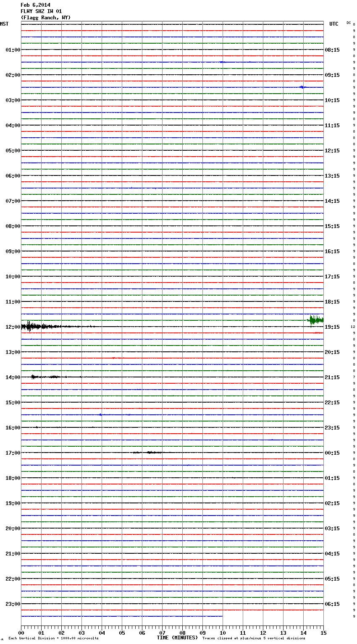Click the end of the final blue trace
Viewport: 357px width, 644px height.
click(222, 616)
